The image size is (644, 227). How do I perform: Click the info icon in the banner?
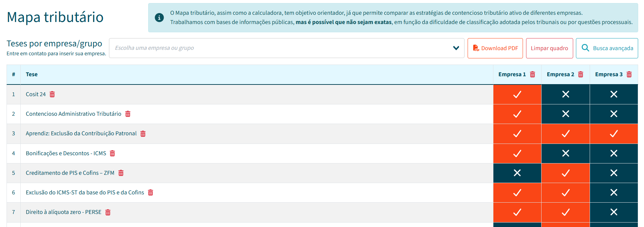pos(159,18)
